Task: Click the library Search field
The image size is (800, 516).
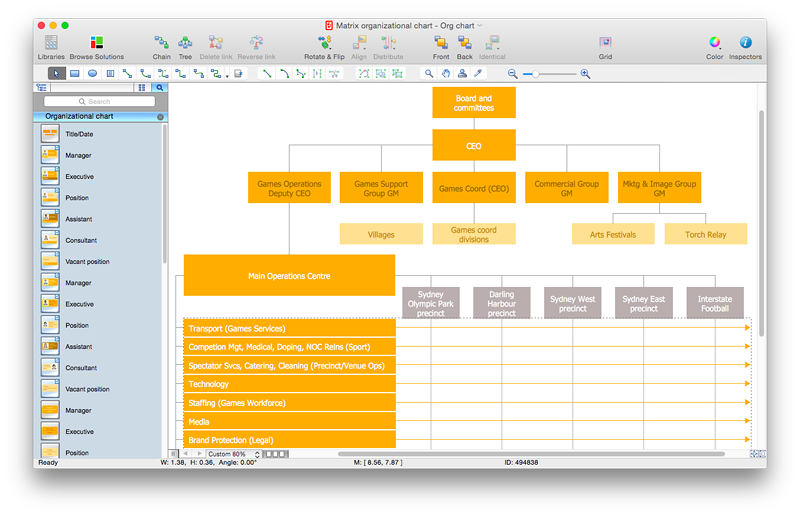Action: pyautogui.click(x=99, y=102)
